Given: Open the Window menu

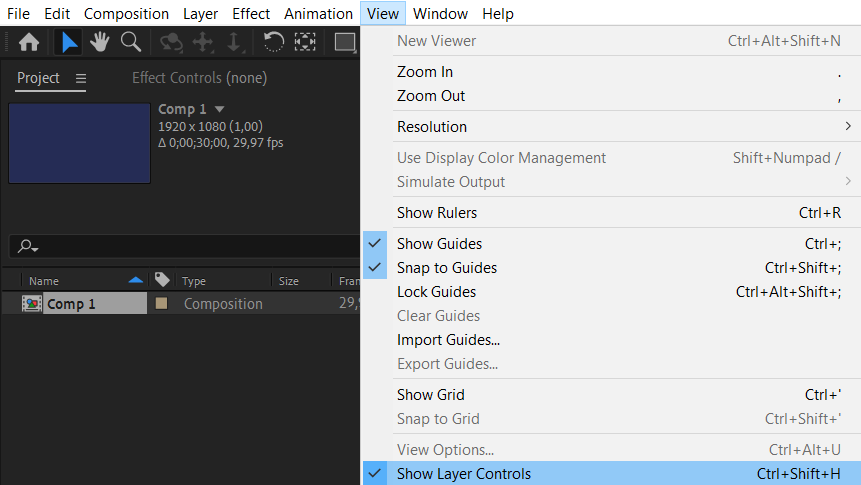Looking at the screenshot, I should click(x=440, y=14).
